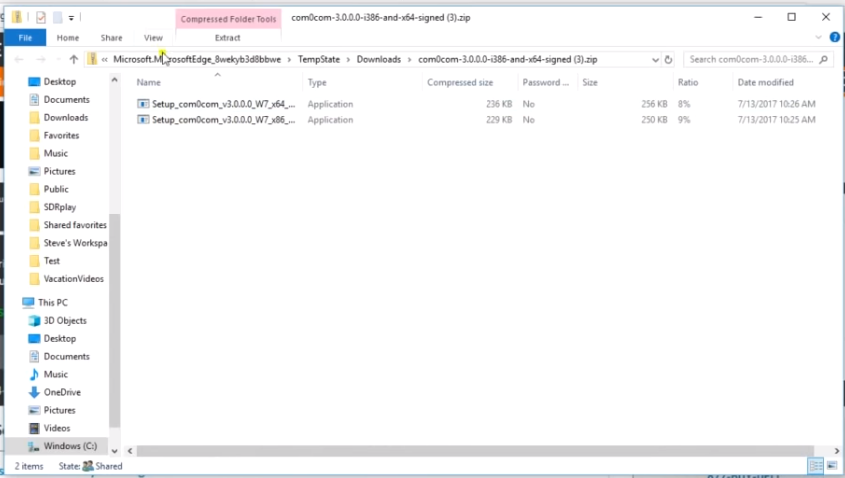This screenshot has width=845, height=478.
Task: Click the 3D Objects cube icon
Action: pos(34,321)
